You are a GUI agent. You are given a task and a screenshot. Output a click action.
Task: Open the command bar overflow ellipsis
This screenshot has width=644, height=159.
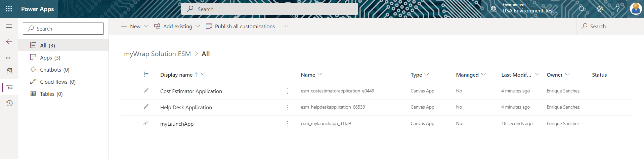click(286, 26)
